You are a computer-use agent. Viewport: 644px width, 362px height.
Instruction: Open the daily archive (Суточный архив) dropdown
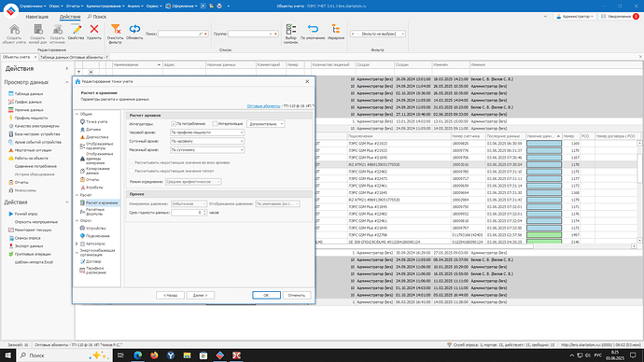tap(207, 141)
